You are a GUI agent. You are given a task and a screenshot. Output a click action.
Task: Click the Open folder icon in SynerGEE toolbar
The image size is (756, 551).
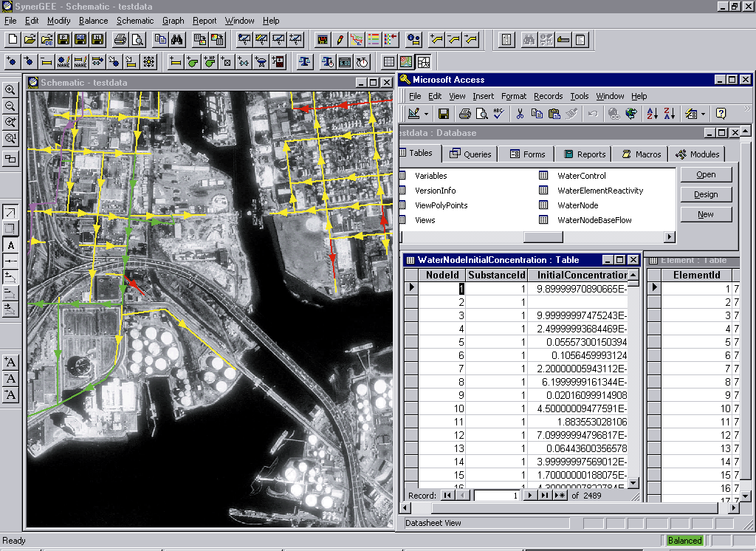(x=30, y=40)
